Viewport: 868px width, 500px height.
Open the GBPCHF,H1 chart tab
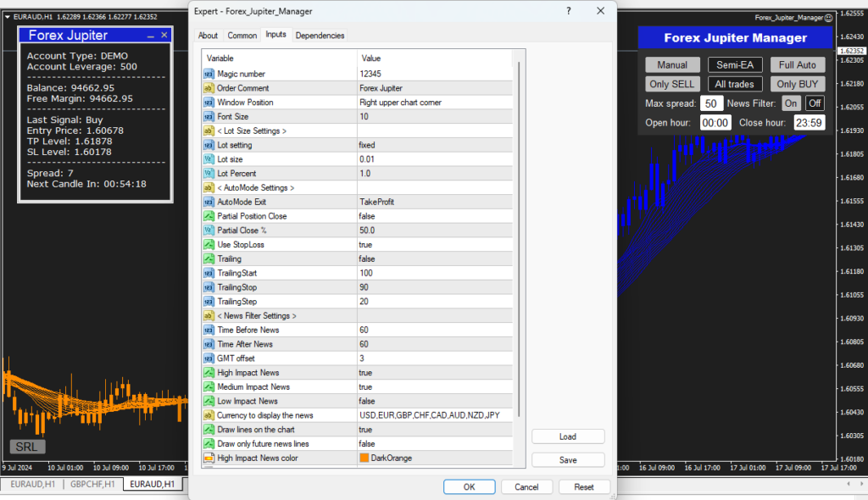tap(92, 484)
